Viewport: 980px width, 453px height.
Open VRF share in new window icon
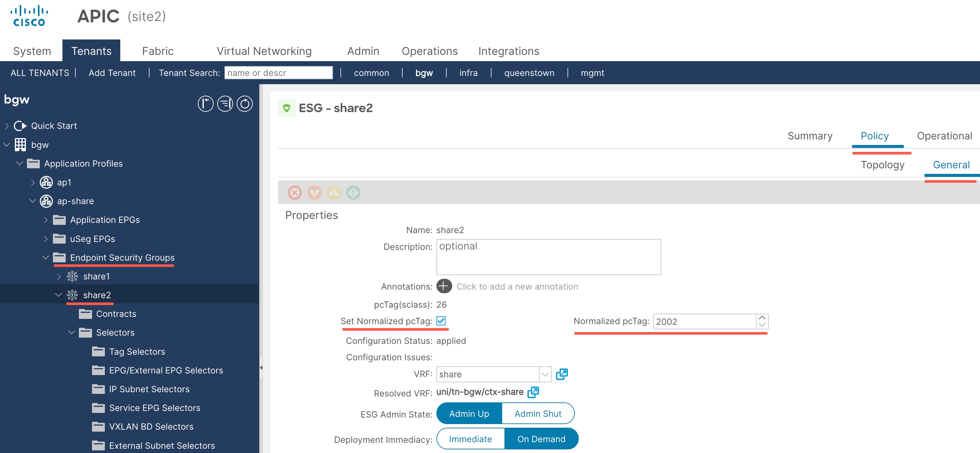562,374
